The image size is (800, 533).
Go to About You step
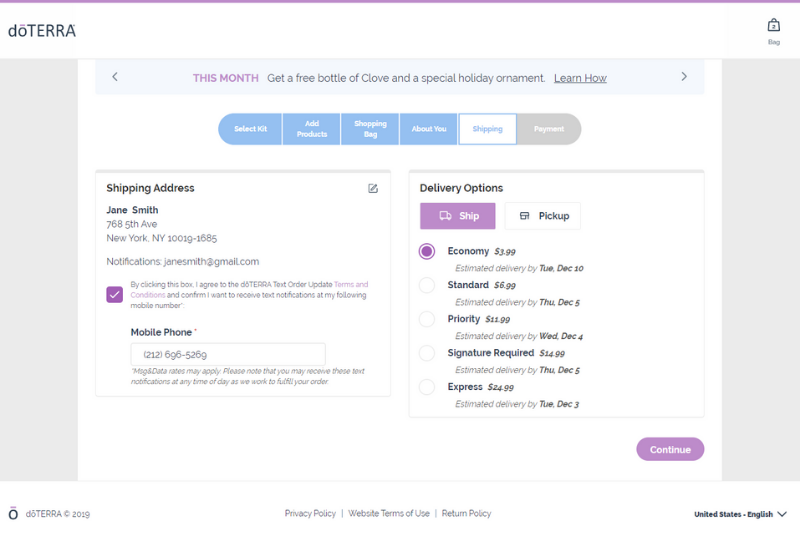click(429, 129)
